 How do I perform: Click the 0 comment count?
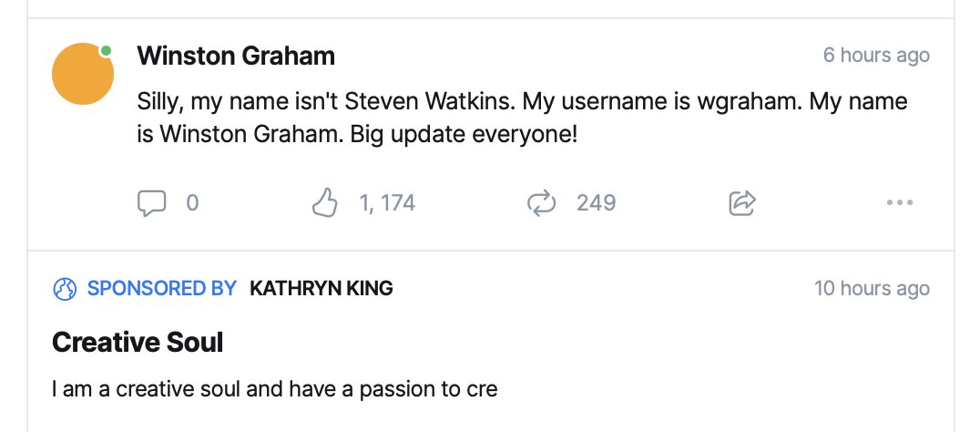tap(192, 203)
